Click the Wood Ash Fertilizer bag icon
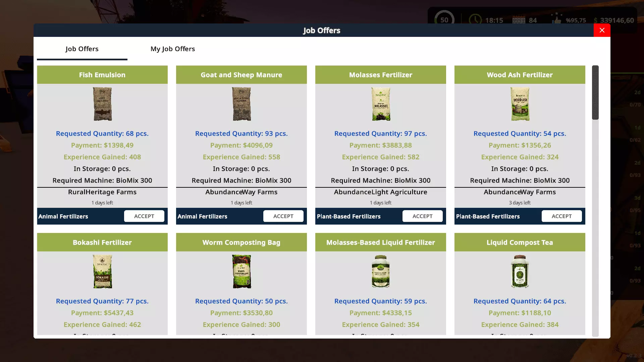Screen dimensions: 644x362 pos(520,104)
